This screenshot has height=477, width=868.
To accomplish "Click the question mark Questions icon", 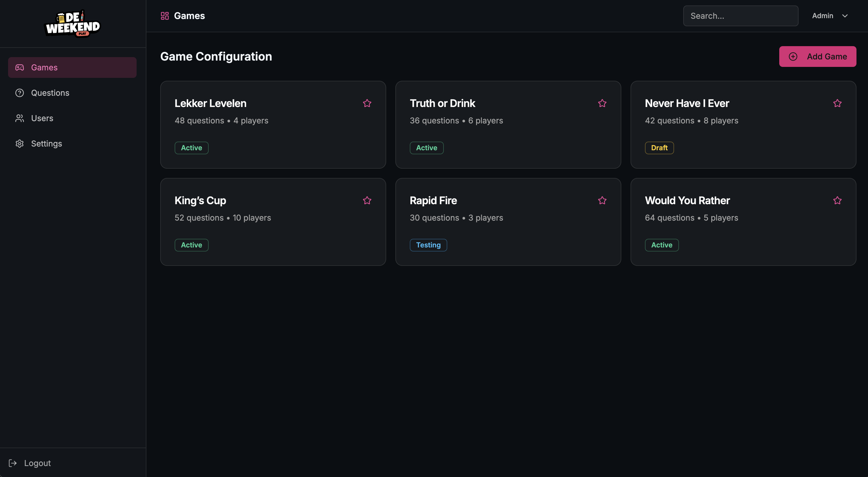I will 20,93.
